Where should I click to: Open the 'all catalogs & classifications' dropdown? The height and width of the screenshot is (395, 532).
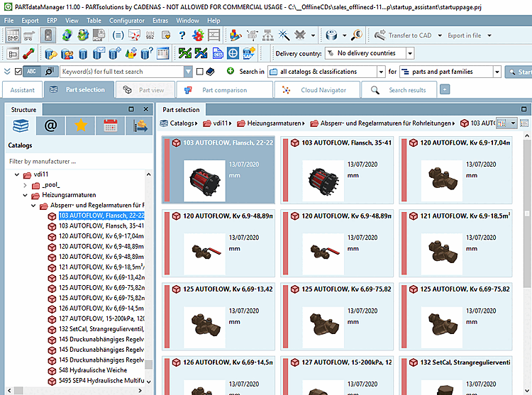point(382,72)
